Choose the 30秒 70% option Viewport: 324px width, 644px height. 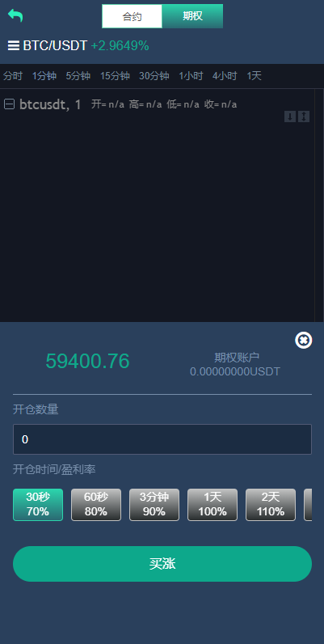point(38,505)
